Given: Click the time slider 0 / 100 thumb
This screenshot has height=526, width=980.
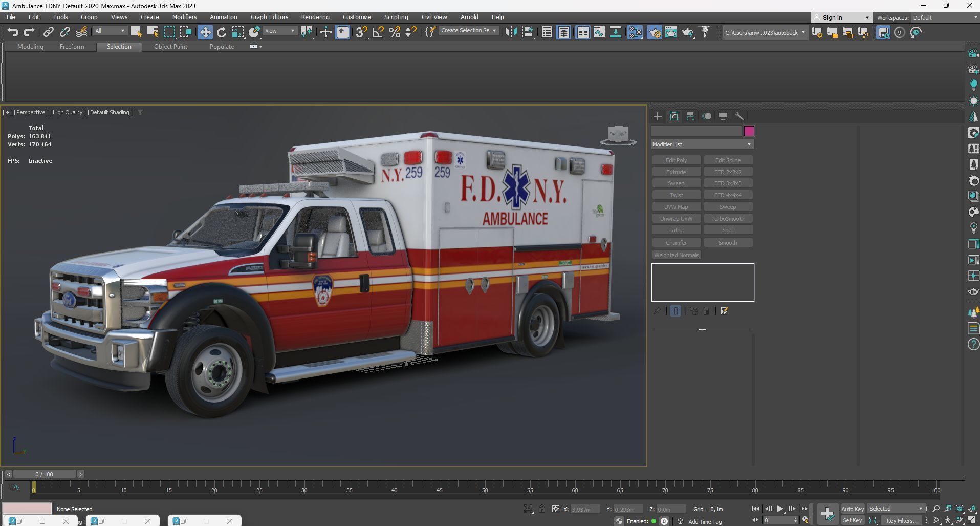Looking at the screenshot, I should click(45, 474).
